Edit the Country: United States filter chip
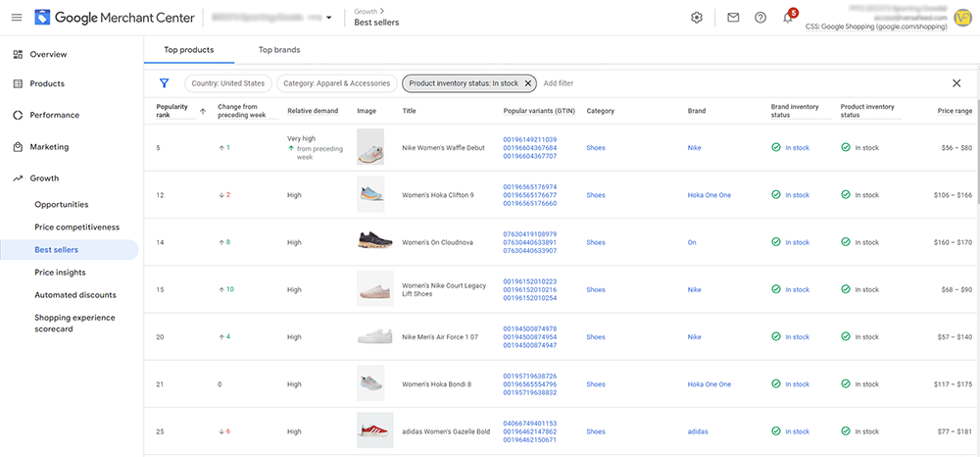 click(228, 83)
